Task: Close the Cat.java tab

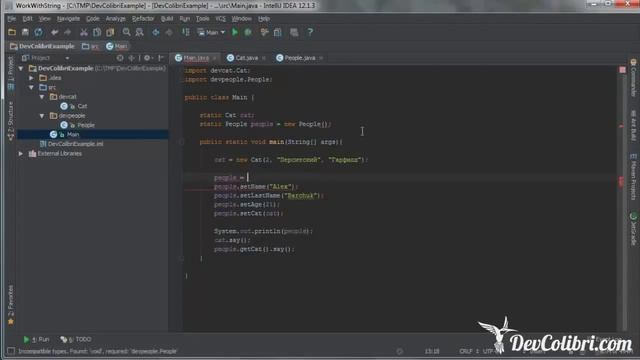Action: pos(264,58)
